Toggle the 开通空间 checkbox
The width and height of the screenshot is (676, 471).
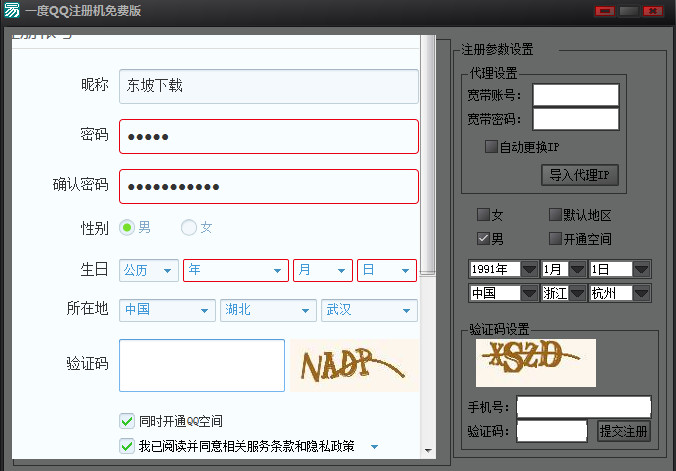555,239
